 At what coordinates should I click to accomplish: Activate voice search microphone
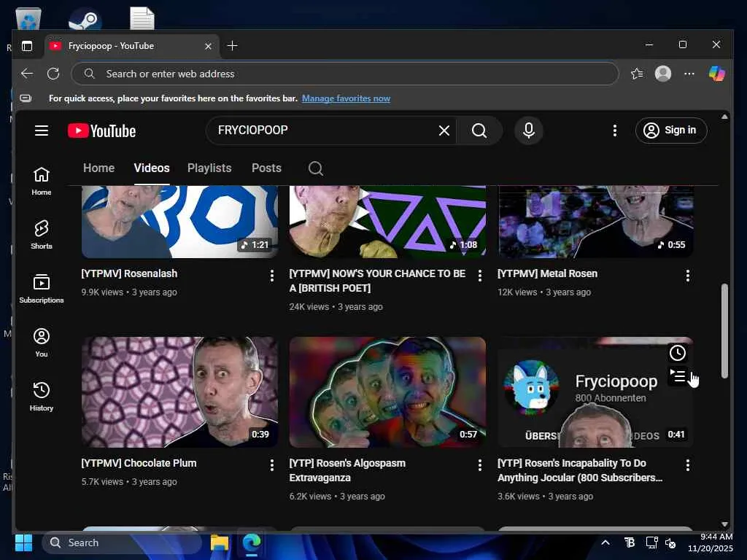(528, 131)
